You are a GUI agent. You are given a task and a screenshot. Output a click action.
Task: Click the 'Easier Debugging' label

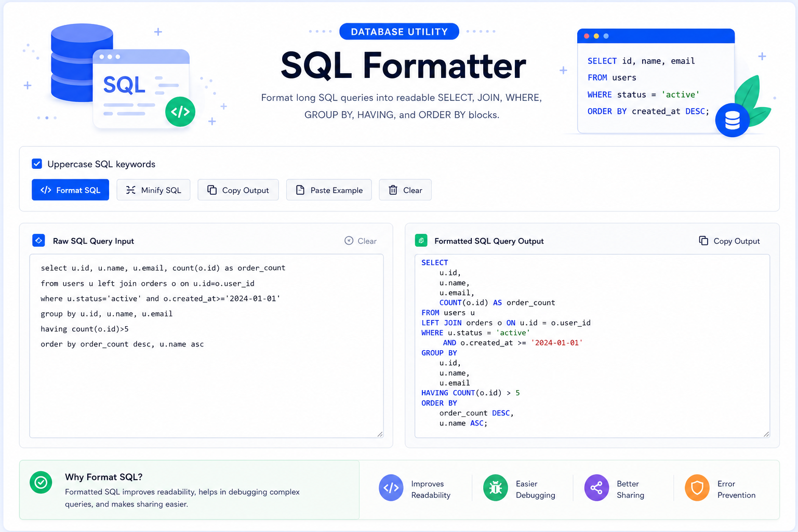535,489
